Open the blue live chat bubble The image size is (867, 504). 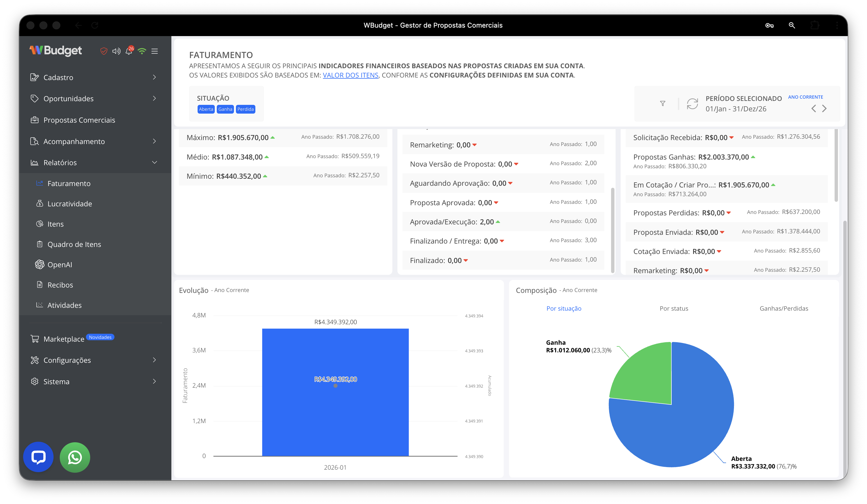pyautogui.click(x=38, y=457)
